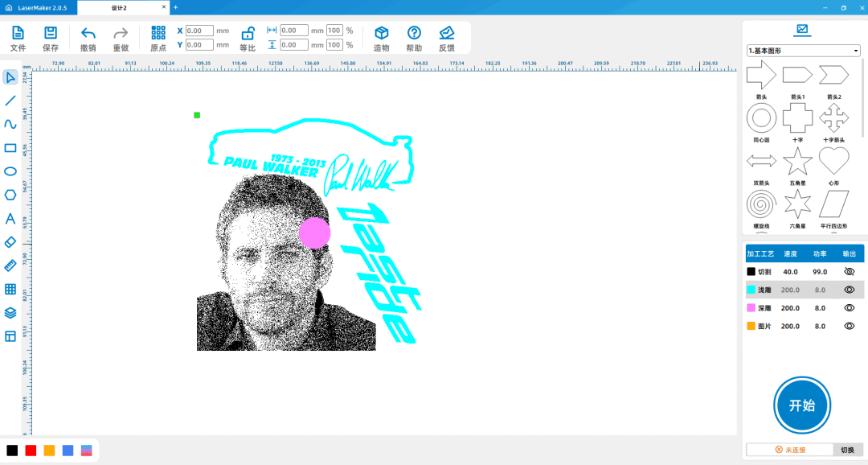The image size is (868, 465).
Task: Open a new tab with plus button
Action: (x=175, y=7)
